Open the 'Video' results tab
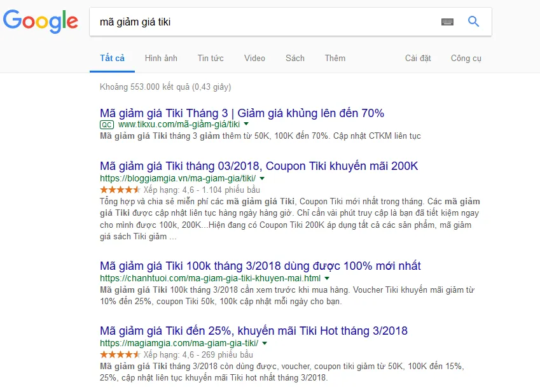The width and height of the screenshot is (540, 392). point(254,58)
